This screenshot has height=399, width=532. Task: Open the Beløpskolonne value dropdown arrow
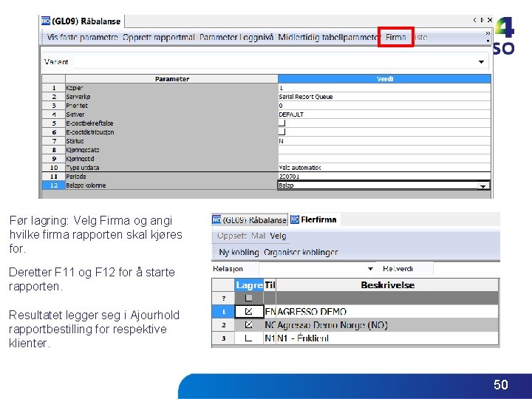pos(482,185)
